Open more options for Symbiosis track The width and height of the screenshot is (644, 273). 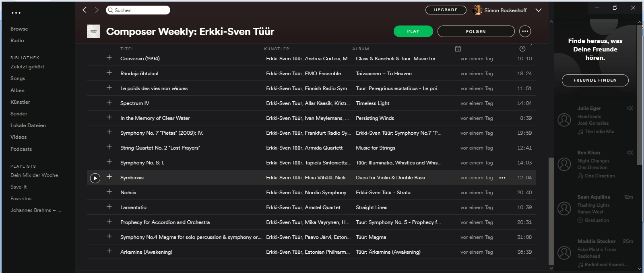click(502, 178)
